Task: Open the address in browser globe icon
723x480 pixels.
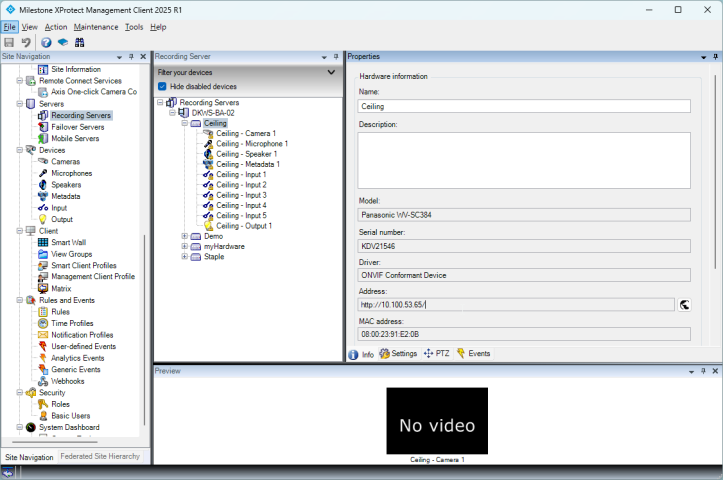Action: pos(687,304)
